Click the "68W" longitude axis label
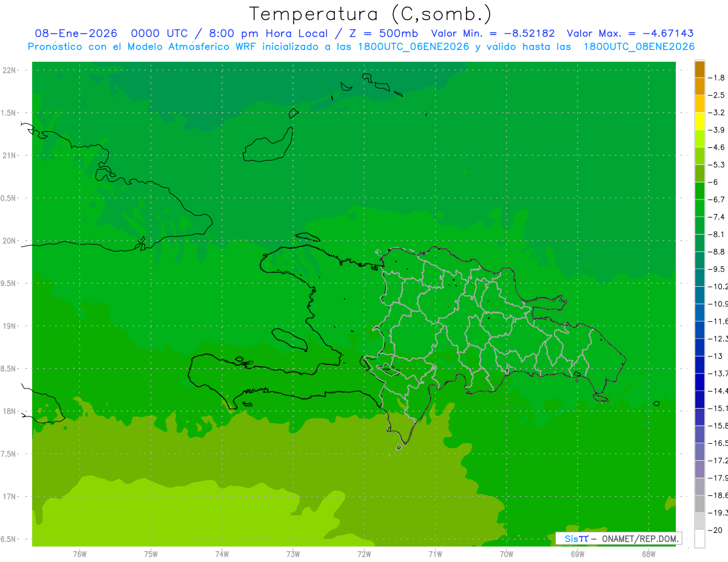The height and width of the screenshot is (562, 728). (649, 554)
